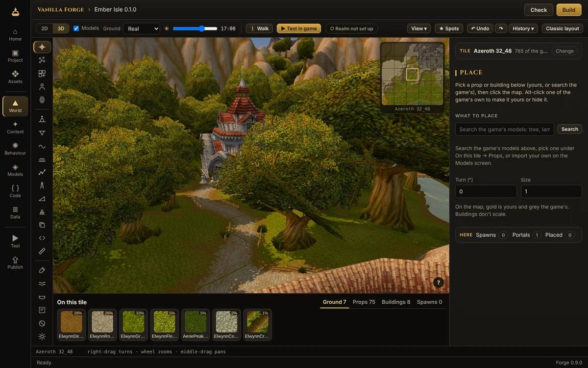Select the ElwynnDir ground texture swatch
Screen dimensions: 588x368
coord(72,325)
